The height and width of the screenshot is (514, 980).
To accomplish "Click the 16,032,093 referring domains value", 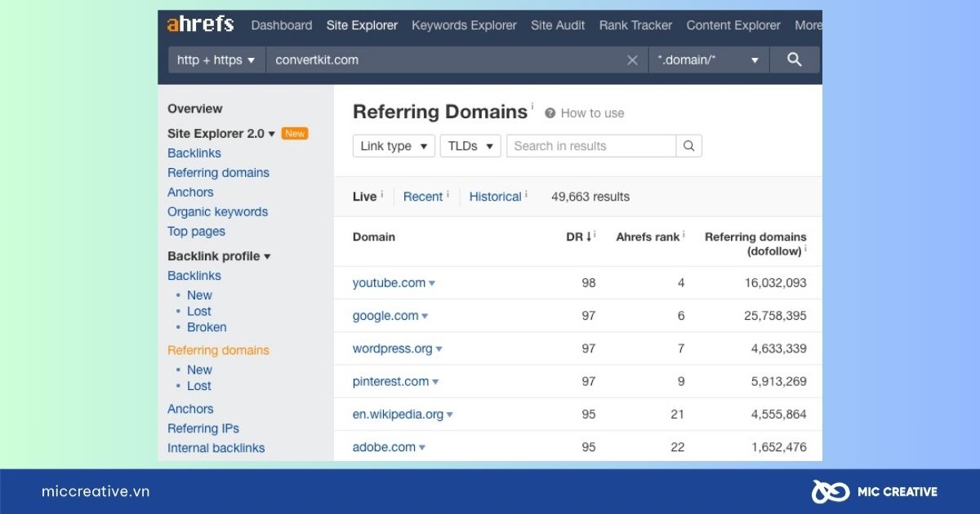I will tap(775, 283).
